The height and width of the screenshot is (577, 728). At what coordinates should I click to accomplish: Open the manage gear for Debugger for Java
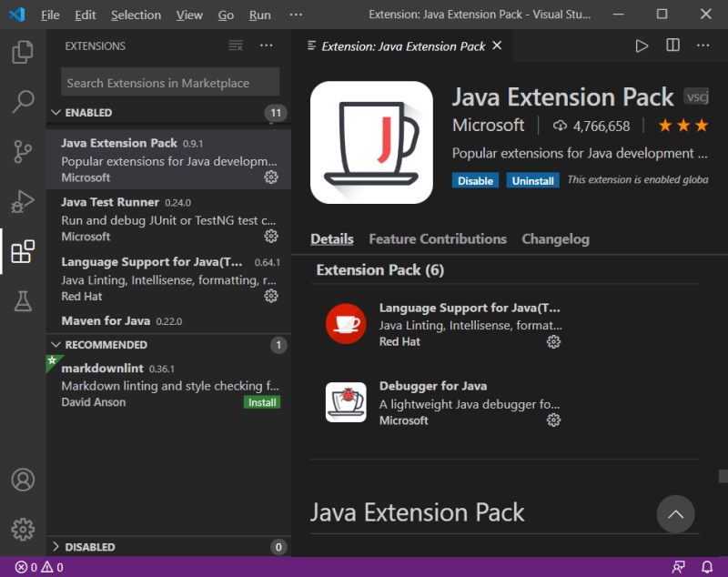pos(553,420)
